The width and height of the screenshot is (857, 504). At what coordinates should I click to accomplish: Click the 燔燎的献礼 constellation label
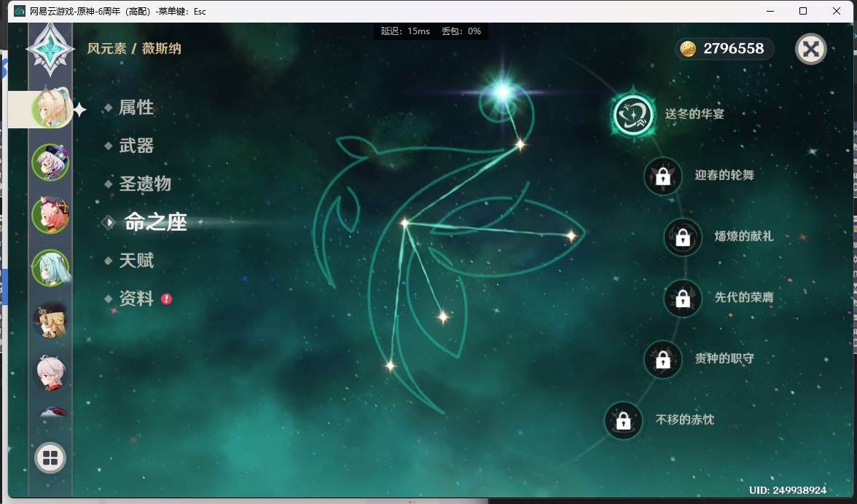(744, 237)
